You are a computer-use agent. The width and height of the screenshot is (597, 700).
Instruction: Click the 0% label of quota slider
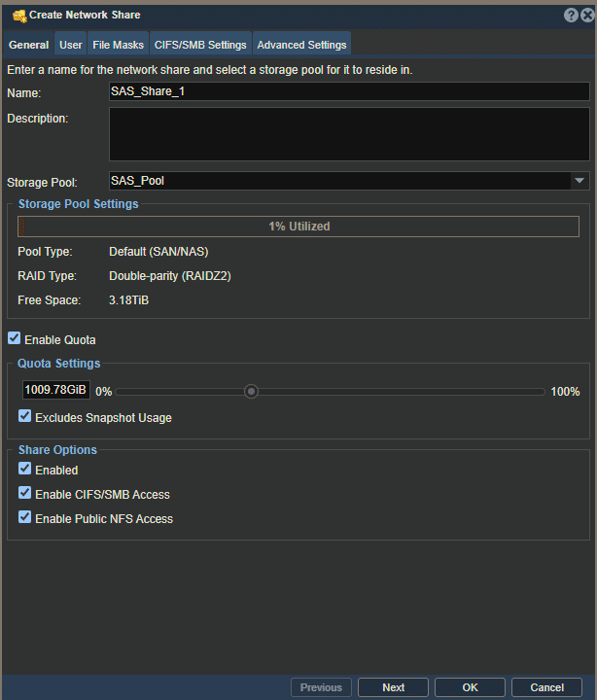point(104,392)
